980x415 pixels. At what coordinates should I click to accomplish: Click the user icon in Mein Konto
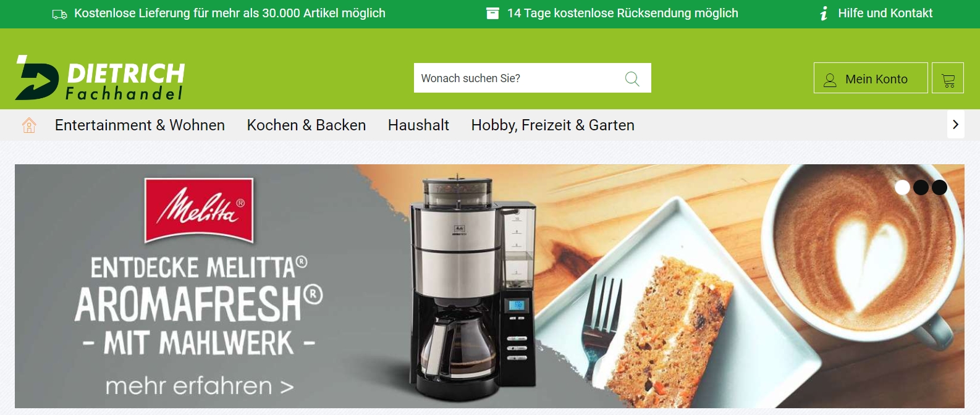[830, 80]
